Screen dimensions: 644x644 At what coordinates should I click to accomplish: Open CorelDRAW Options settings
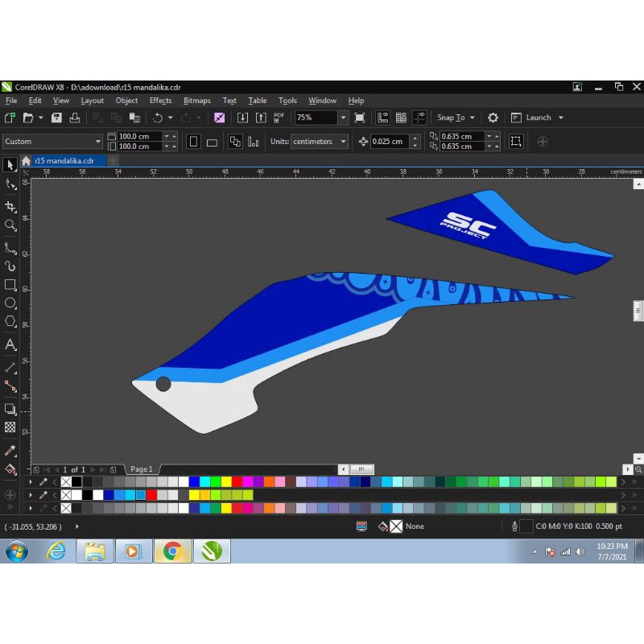493,118
